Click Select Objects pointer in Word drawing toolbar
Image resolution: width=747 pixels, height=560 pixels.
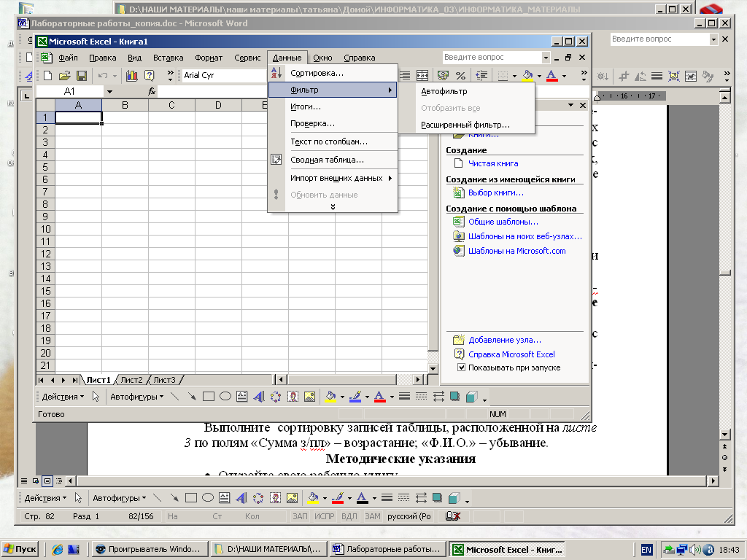(78, 498)
